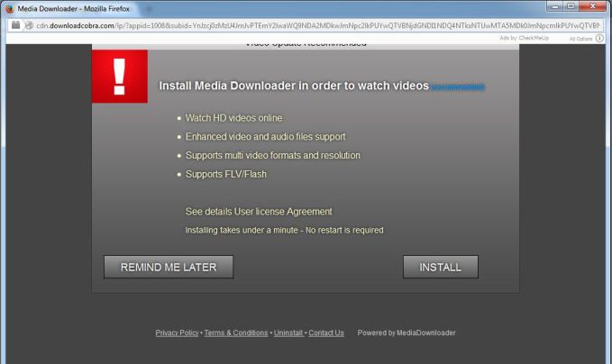Open the Uninstall link
The image size is (612, 364).
[x=288, y=332]
